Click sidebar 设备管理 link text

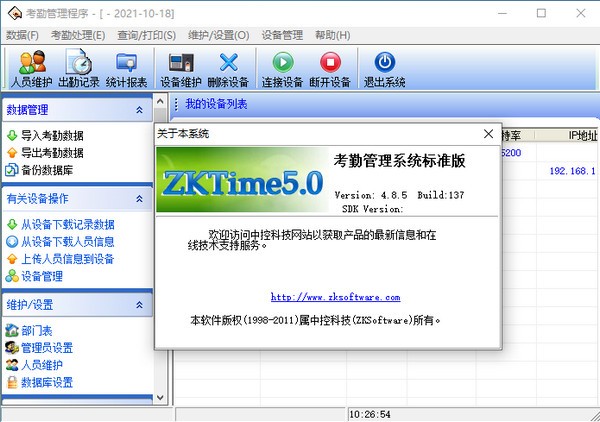pyautogui.click(x=42, y=276)
